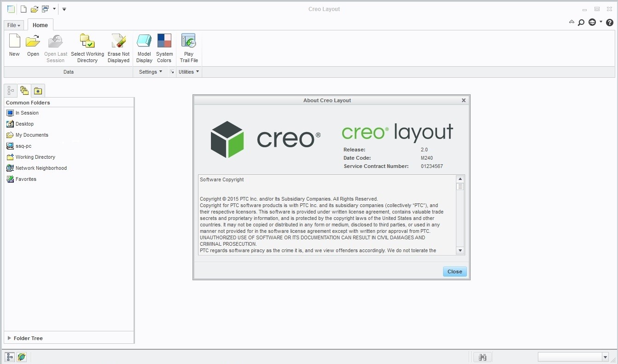Click Service Contract Number 01234567
The width and height of the screenshot is (618, 364).
pos(432,166)
